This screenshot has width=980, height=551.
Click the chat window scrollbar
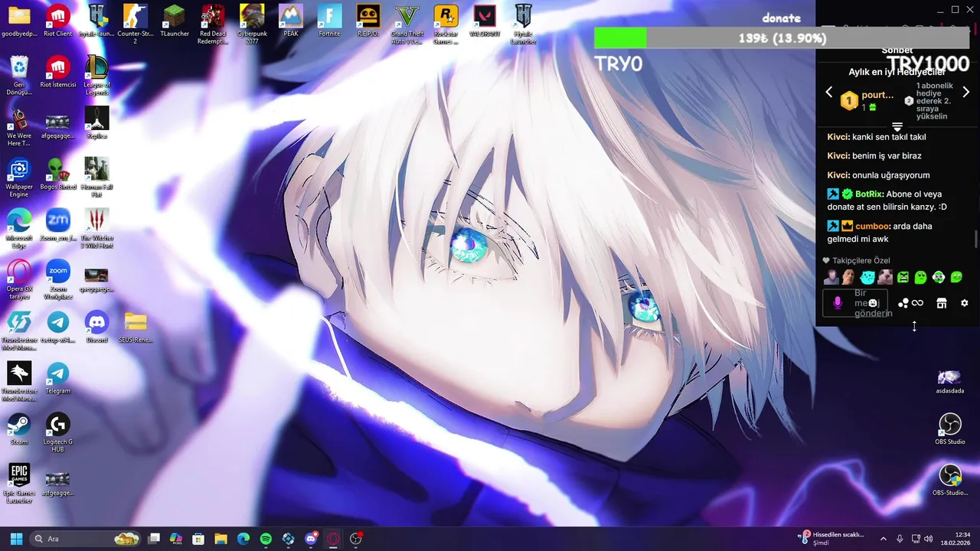pos(976,240)
